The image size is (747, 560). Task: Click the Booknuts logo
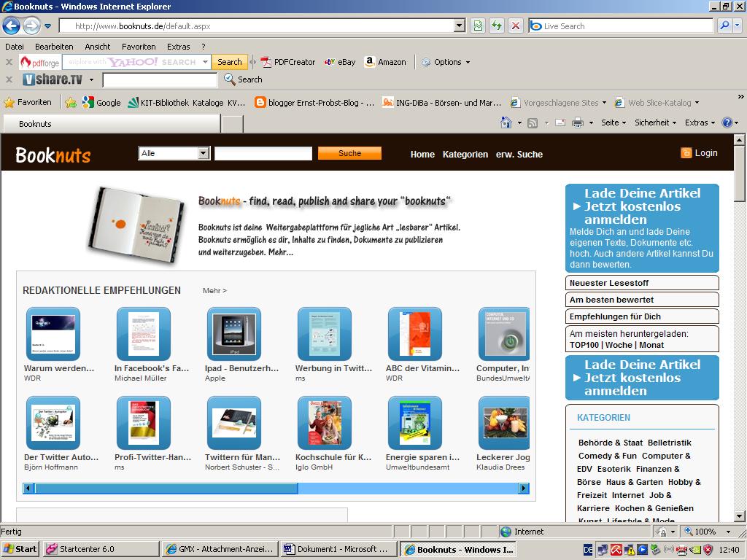pyautogui.click(x=53, y=155)
